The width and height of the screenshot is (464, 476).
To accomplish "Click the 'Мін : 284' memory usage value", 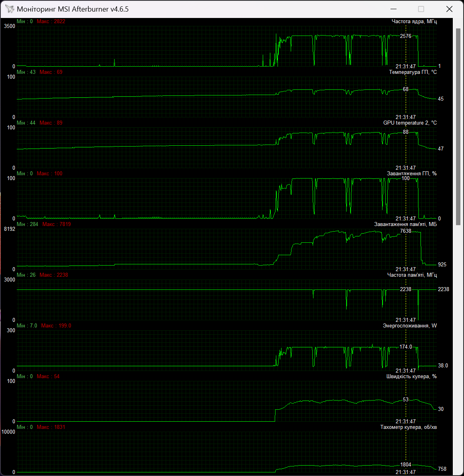I will pyautogui.click(x=28, y=224).
